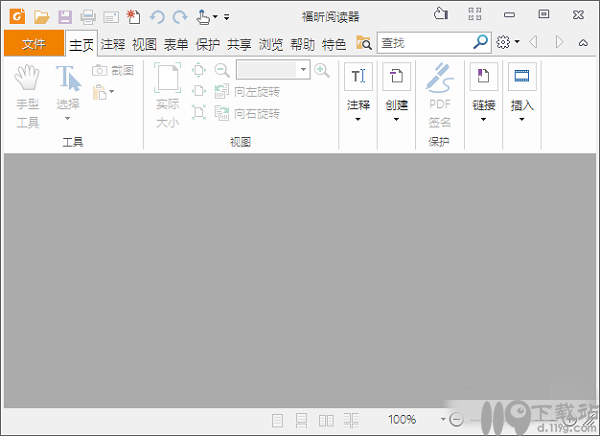Open a file using the folder icon
The width and height of the screenshot is (600, 436).
pyautogui.click(x=41, y=17)
